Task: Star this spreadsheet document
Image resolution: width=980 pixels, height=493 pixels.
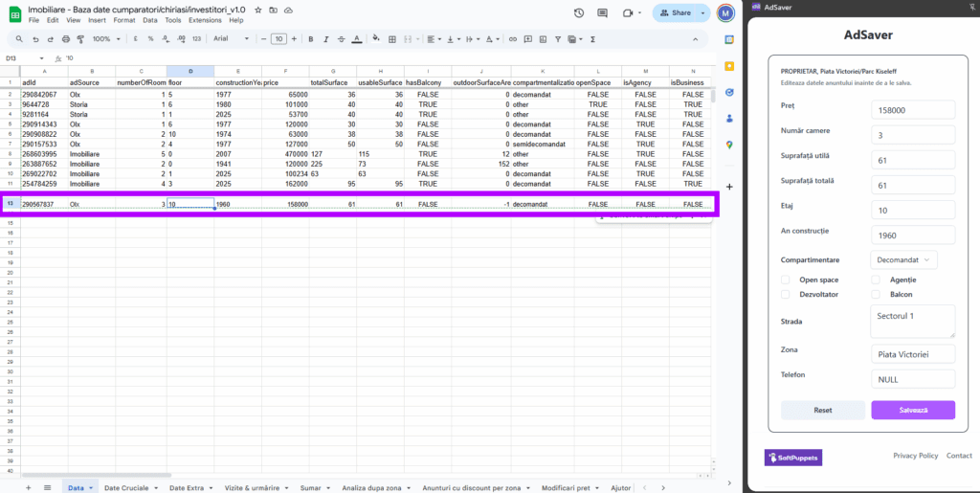Action: [x=258, y=9]
